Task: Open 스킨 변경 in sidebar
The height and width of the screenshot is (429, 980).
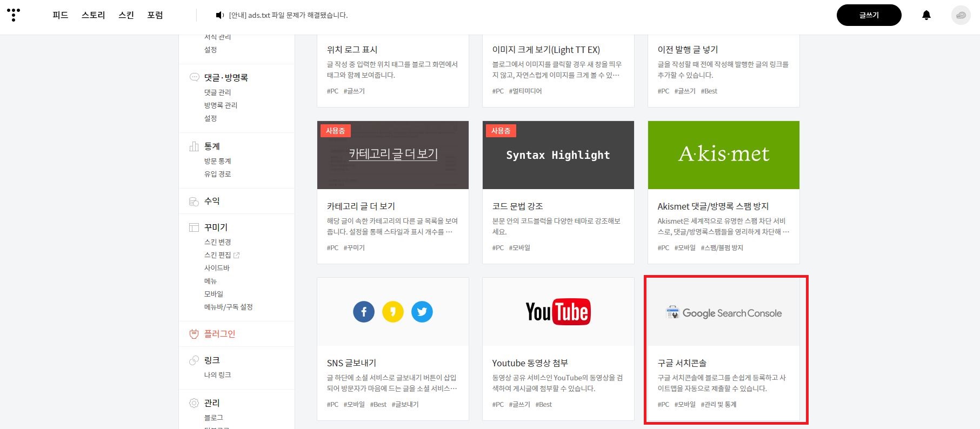Action: (217, 242)
